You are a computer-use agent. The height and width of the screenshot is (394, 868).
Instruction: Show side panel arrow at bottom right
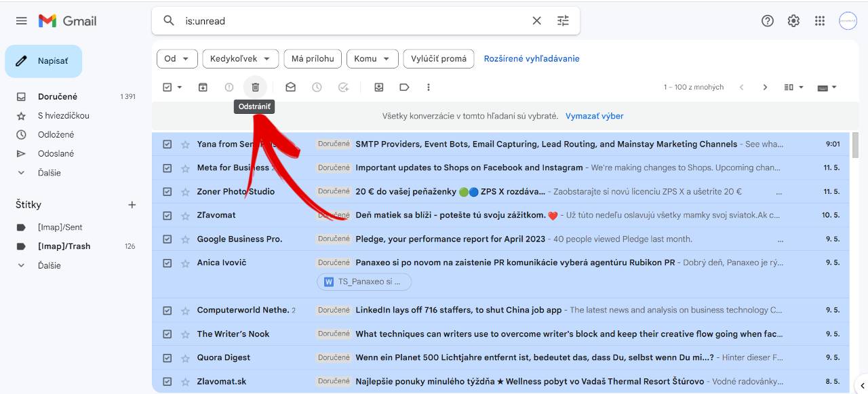(861, 386)
